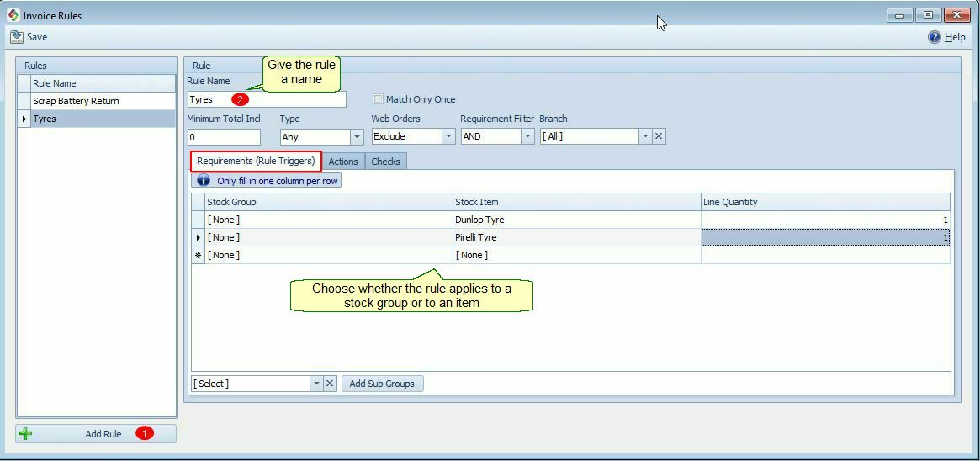
Task: Select Requirements (Rule Triggers) tab
Action: (x=257, y=162)
